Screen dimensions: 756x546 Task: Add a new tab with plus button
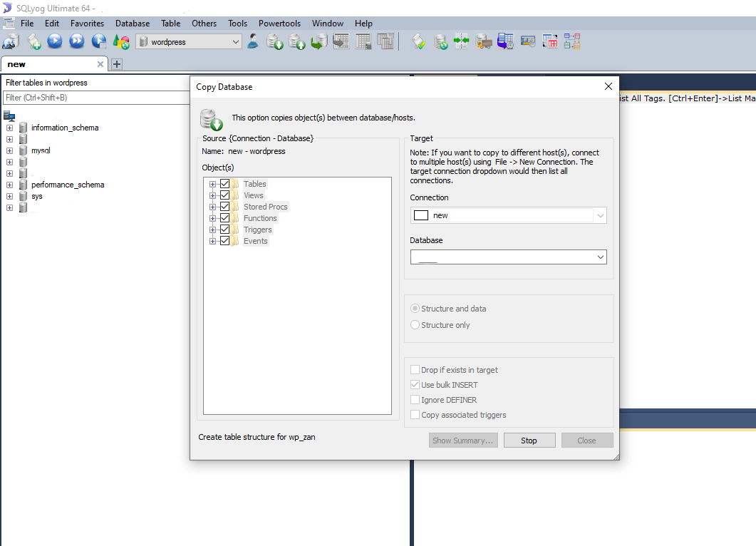pos(117,64)
